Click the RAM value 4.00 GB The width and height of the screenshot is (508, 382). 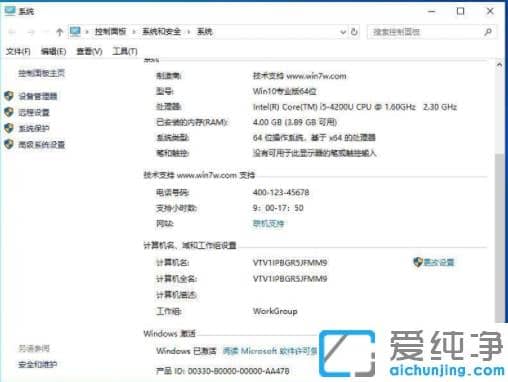(295, 122)
